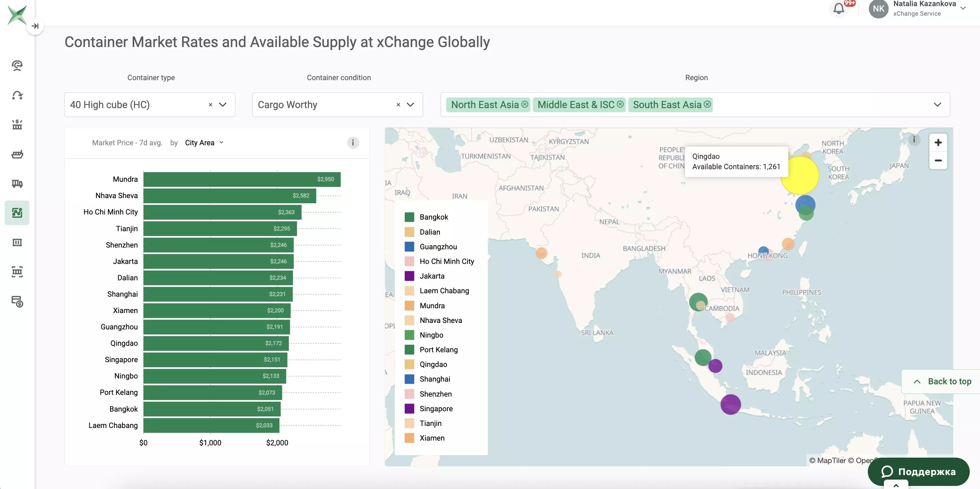Click the Nhava Sheva $2,582 bar

tap(230, 196)
